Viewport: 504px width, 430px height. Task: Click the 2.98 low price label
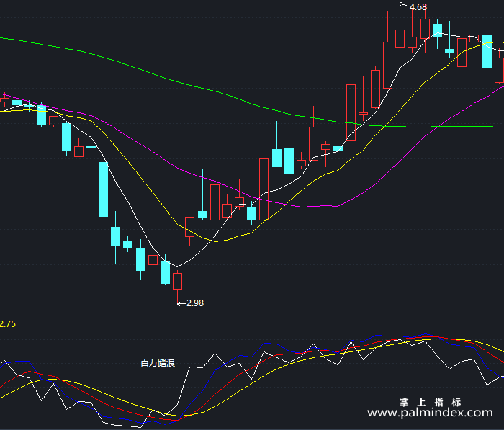tap(195, 303)
